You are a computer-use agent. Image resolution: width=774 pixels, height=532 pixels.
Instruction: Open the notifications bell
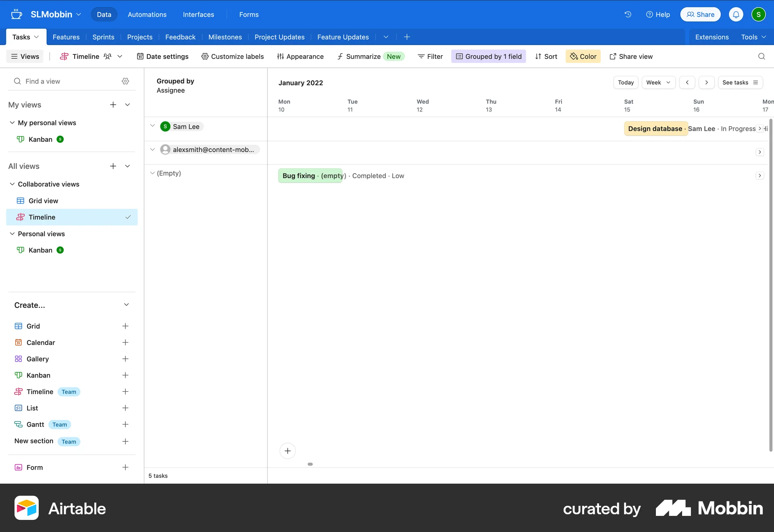tap(736, 14)
